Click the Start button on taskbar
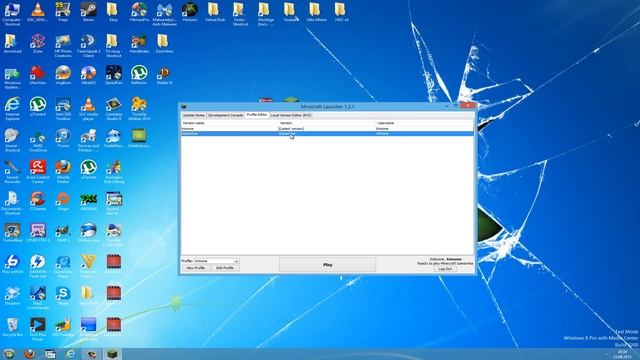 pos(9,354)
